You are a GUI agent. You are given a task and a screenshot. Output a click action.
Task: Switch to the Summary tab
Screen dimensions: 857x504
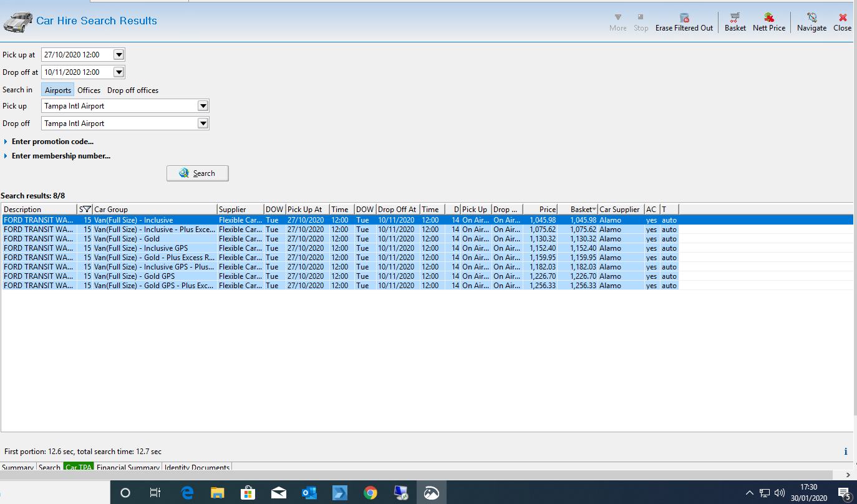(17, 467)
